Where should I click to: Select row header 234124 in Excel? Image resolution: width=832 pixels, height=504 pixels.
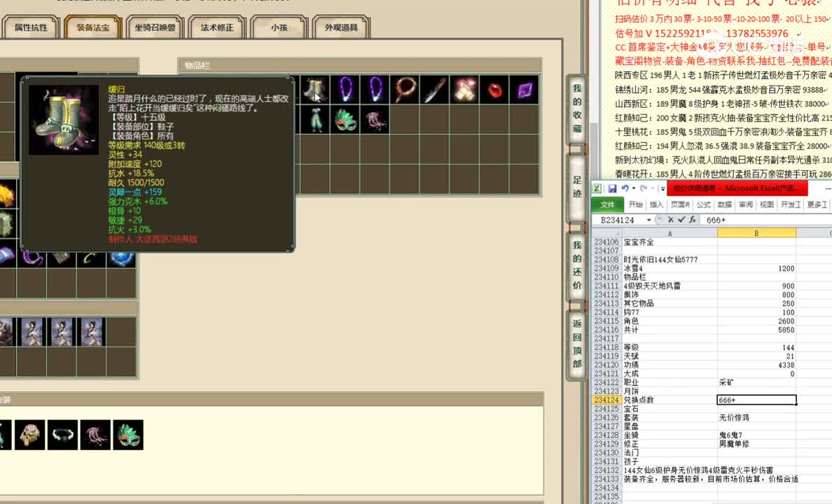click(x=606, y=400)
